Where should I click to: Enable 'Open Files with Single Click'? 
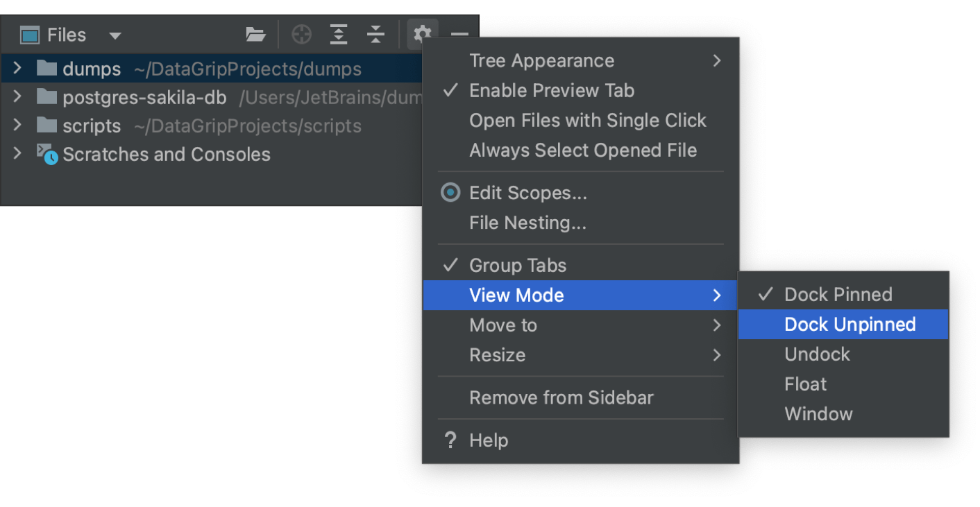(588, 120)
